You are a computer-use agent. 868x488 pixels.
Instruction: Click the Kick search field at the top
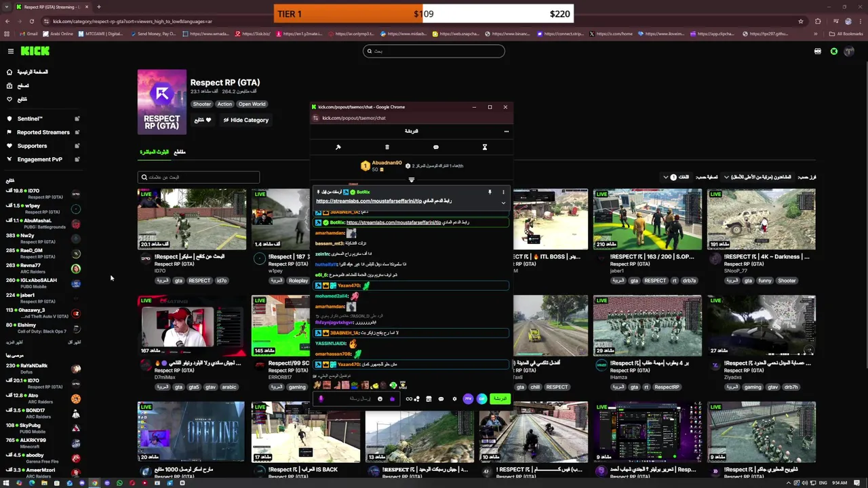coord(434,51)
